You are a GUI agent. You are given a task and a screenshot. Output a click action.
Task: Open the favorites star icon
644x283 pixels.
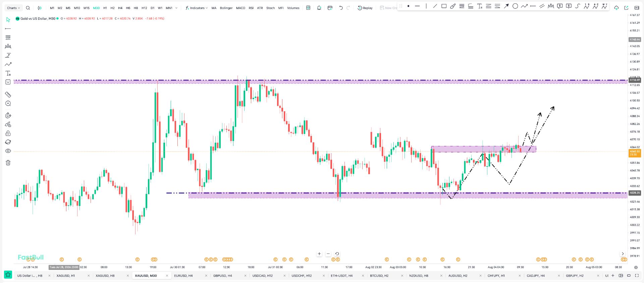point(8,275)
